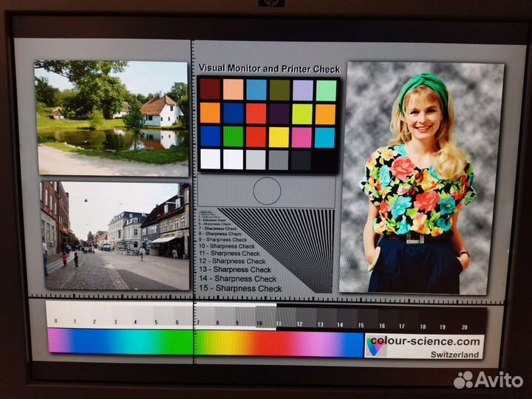Click the HP logo on the monitor bezel
Viewport: 532px width, 399px height.
click(270, 3)
